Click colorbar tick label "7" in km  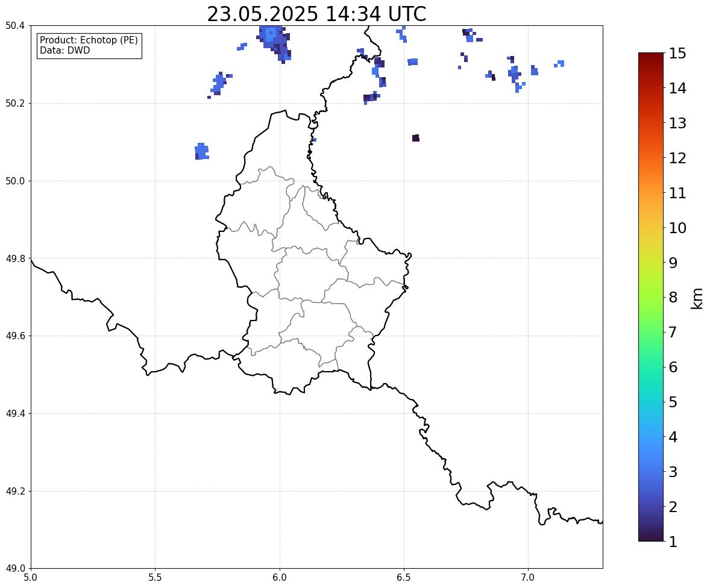click(x=673, y=332)
